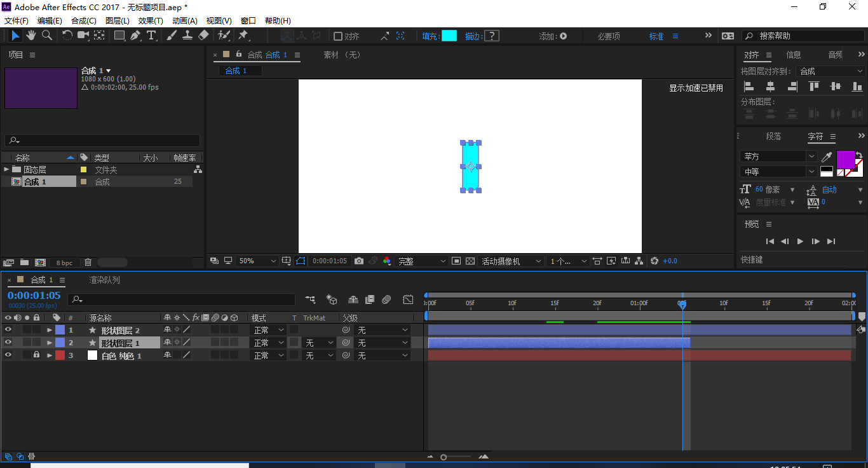Enable frame blending for timeline
The height and width of the screenshot is (468, 868).
coord(369,299)
